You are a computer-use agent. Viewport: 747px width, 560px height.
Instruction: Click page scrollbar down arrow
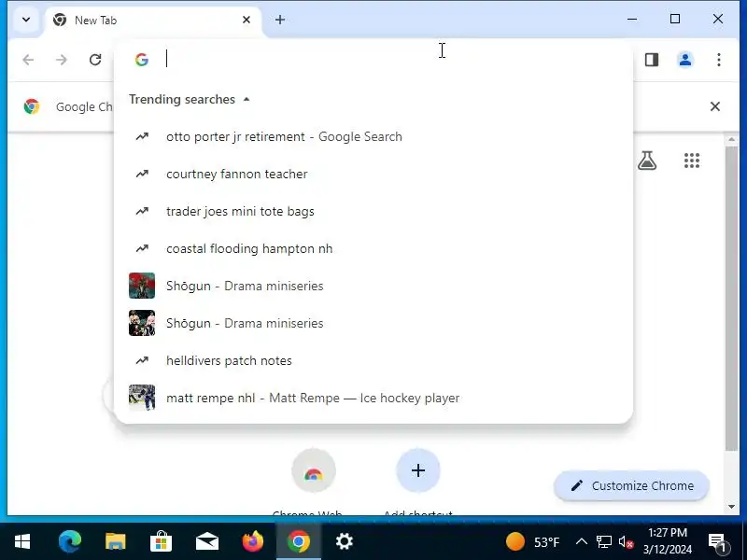pyautogui.click(x=731, y=507)
